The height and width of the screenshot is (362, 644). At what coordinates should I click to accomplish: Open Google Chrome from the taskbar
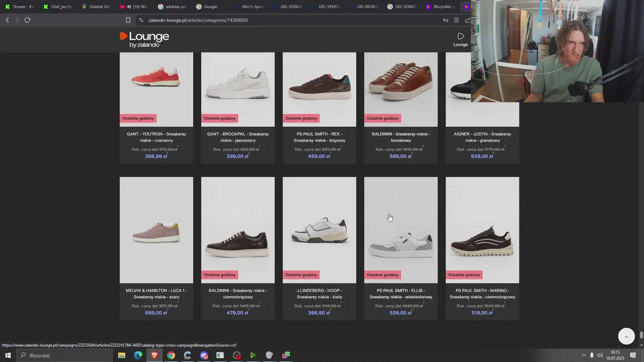(171, 355)
